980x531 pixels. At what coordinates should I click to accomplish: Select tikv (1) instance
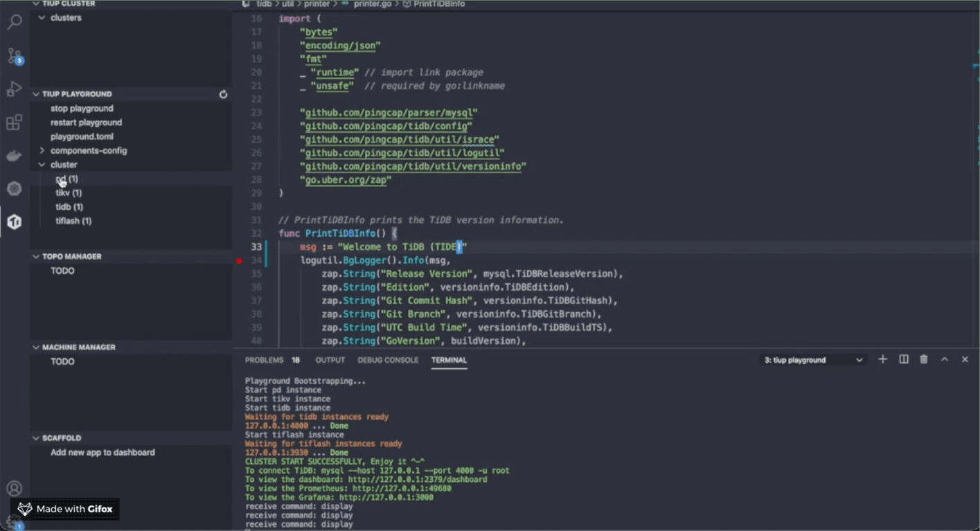point(69,192)
